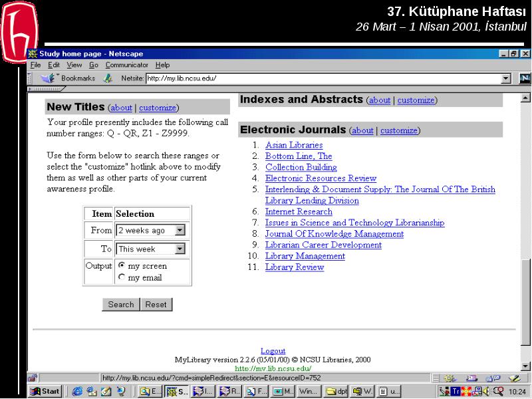Click the location page proxy icon beside Netsite

(108, 78)
